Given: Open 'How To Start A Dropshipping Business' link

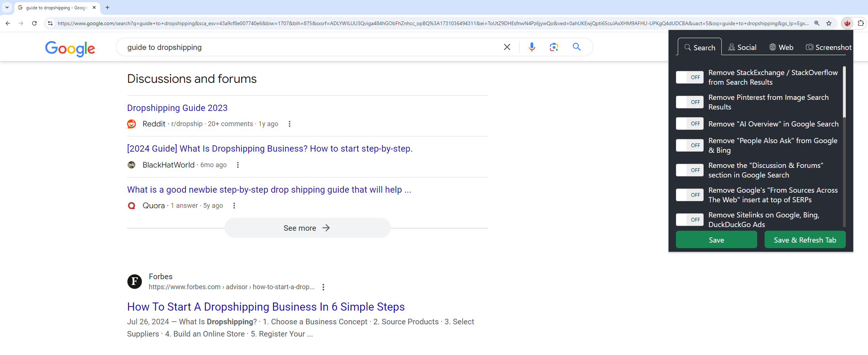Looking at the screenshot, I should tap(266, 307).
